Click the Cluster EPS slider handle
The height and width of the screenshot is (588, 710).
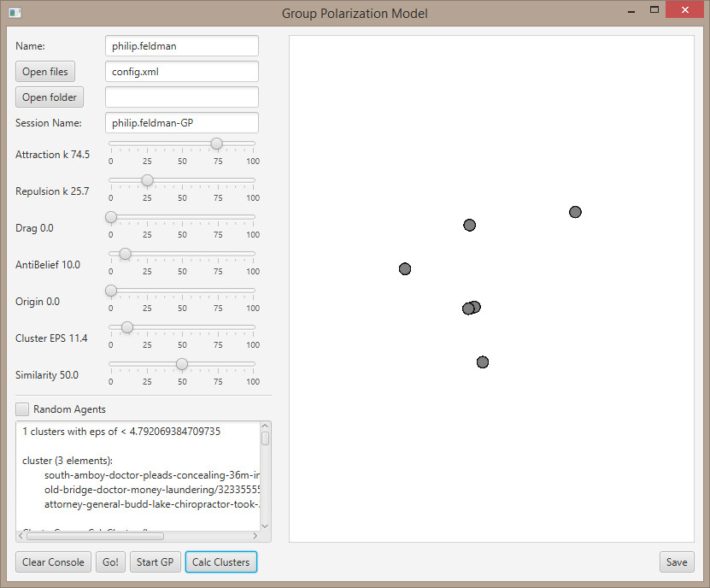127,326
